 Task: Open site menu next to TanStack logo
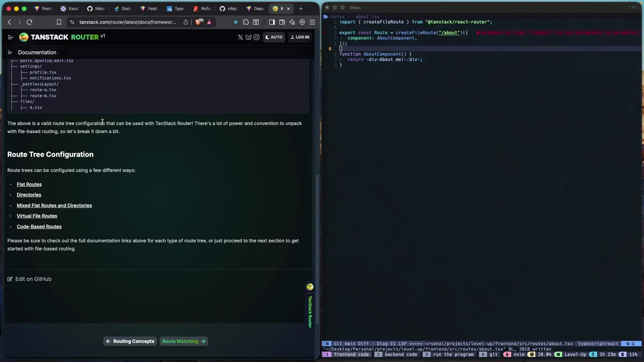pyautogui.click(x=11, y=37)
